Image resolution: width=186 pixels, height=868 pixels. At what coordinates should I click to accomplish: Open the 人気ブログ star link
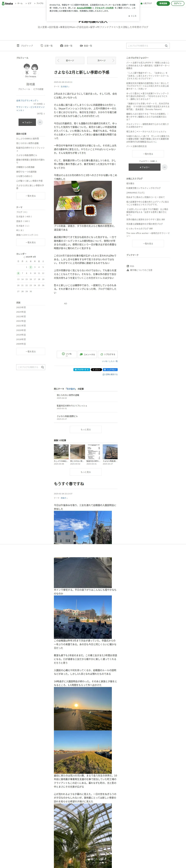tap(146, 3)
